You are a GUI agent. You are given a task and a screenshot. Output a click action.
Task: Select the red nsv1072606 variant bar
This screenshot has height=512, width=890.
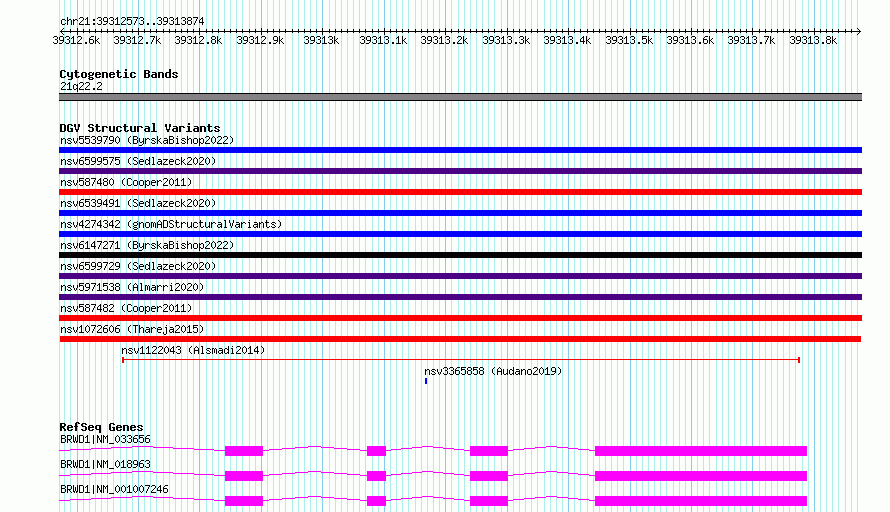[460, 339]
